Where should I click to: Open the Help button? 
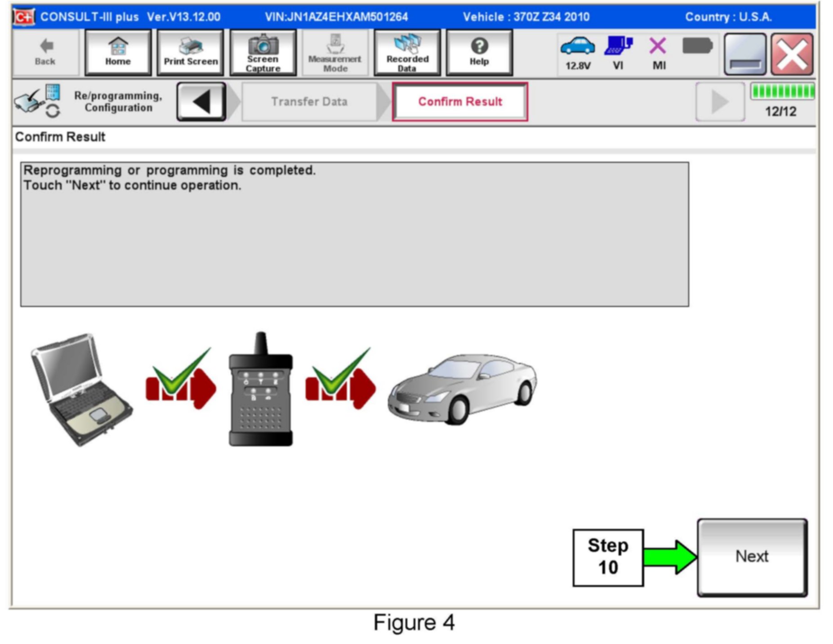tap(479, 53)
